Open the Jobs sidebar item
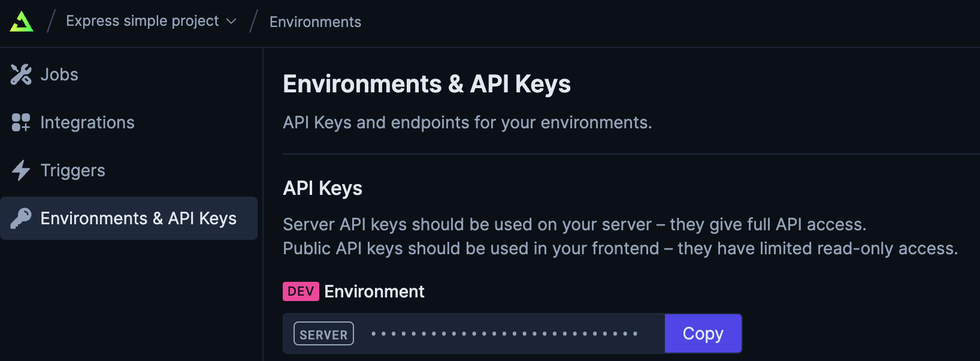Viewport: 980px width, 361px height. click(x=59, y=74)
